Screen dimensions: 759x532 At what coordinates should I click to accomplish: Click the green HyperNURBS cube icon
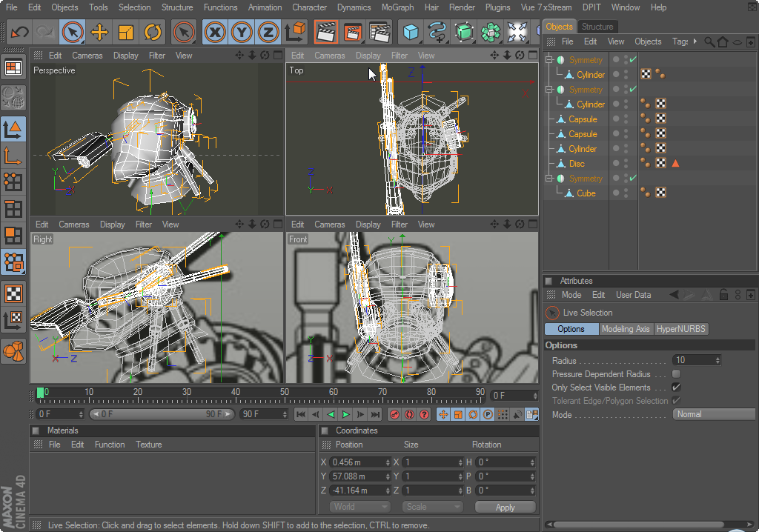click(464, 33)
